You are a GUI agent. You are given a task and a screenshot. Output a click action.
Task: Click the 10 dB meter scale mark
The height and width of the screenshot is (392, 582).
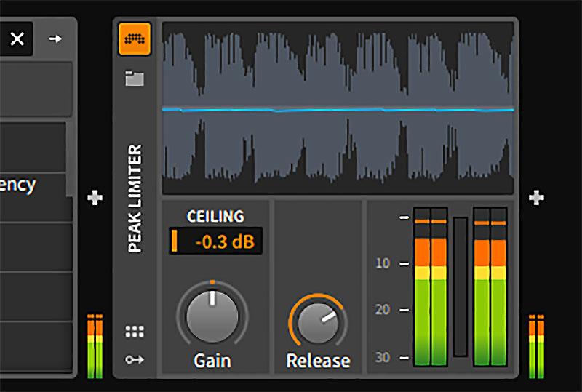pyautogui.click(x=383, y=263)
